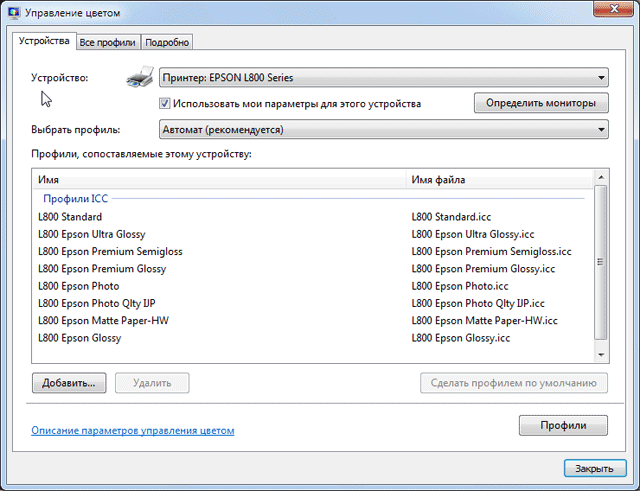This screenshot has width=640, height=491.
Task: Collapse the 'Профили ICC' group header
Action: [x=76, y=199]
